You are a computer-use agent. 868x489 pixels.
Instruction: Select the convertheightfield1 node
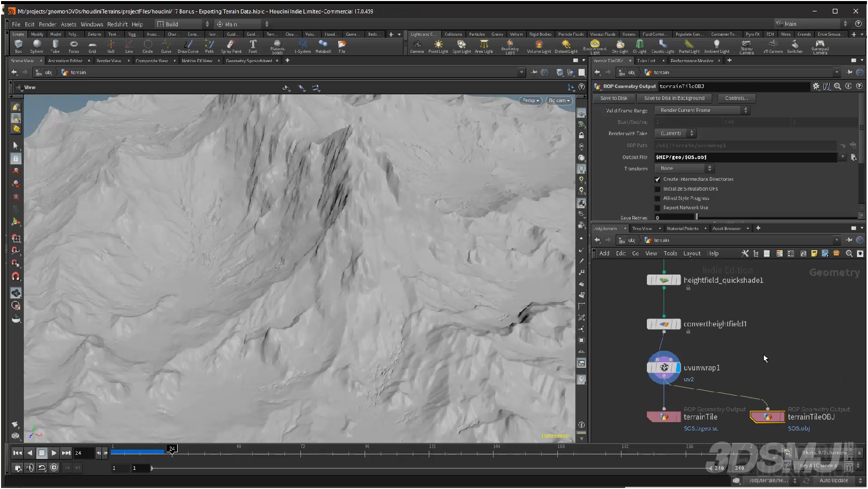click(664, 324)
